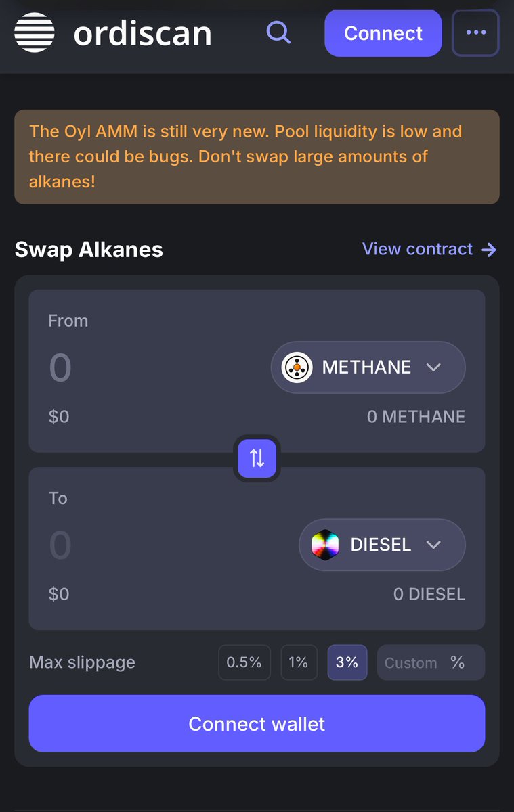Expand the DIESEL token dropdown chevron

(x=433, y=545)
